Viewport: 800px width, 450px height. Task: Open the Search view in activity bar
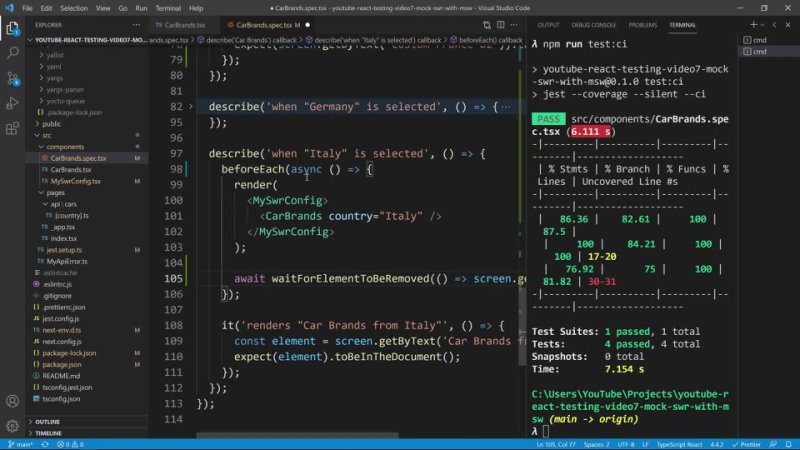coord(12,53)
